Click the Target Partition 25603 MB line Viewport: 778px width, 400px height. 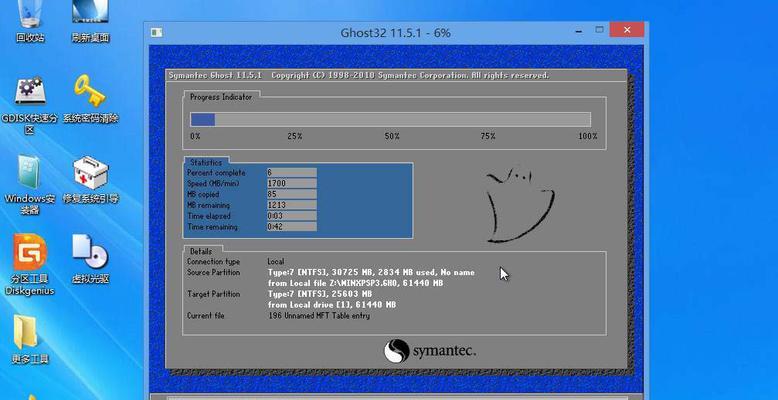[x=320, y=294]
